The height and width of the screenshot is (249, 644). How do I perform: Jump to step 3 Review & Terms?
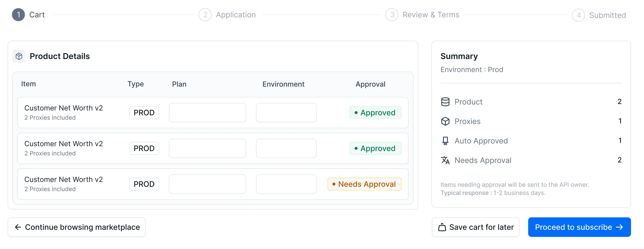click(422, 15)
